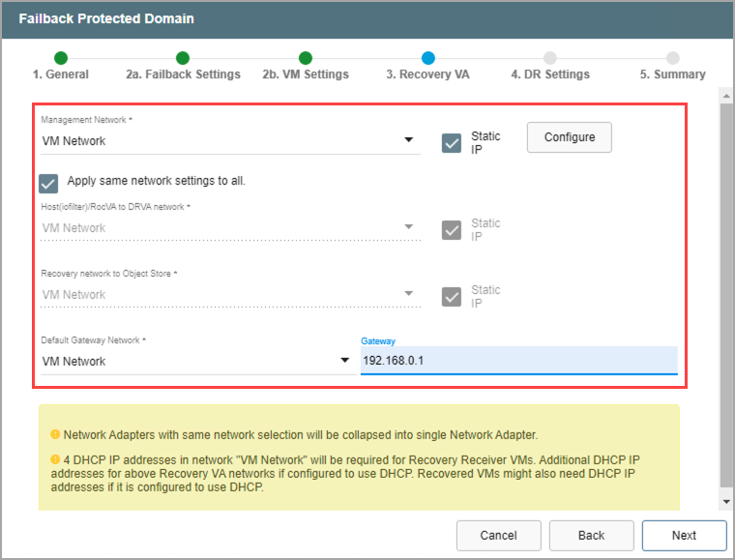The height and width of the screenshot is (560, 735).
Task: Go Back to the previous step
Action: pos(591,535)
